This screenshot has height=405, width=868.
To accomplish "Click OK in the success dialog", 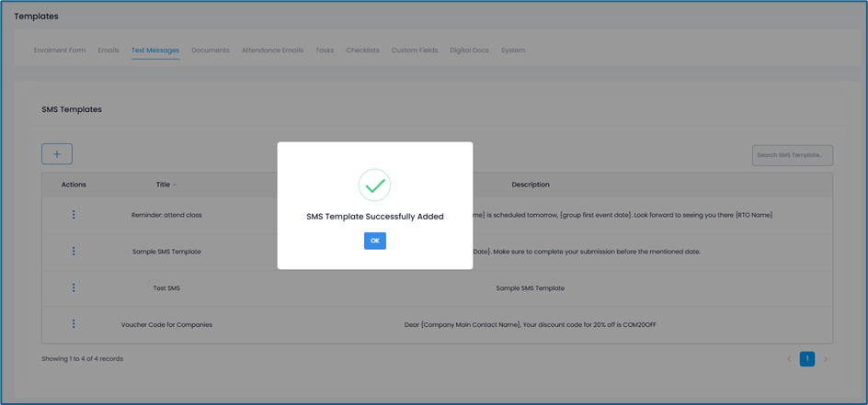I will tap(374, 241).
